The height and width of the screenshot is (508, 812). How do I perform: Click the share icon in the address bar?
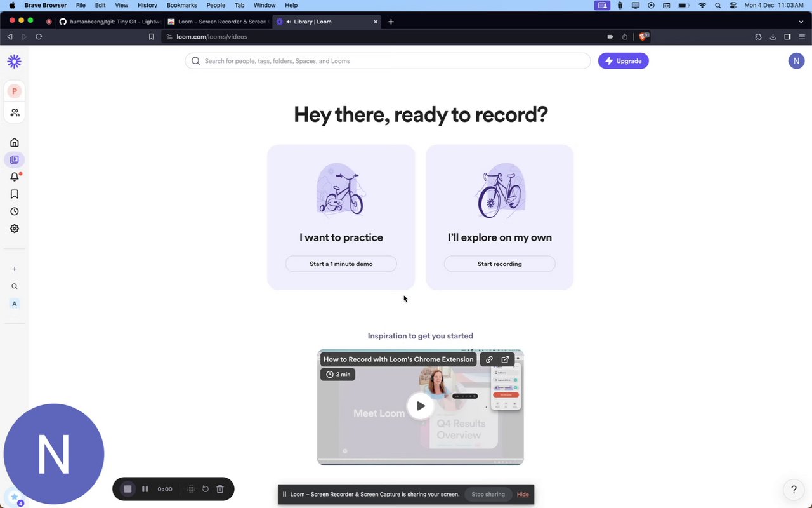click(625, 37)
